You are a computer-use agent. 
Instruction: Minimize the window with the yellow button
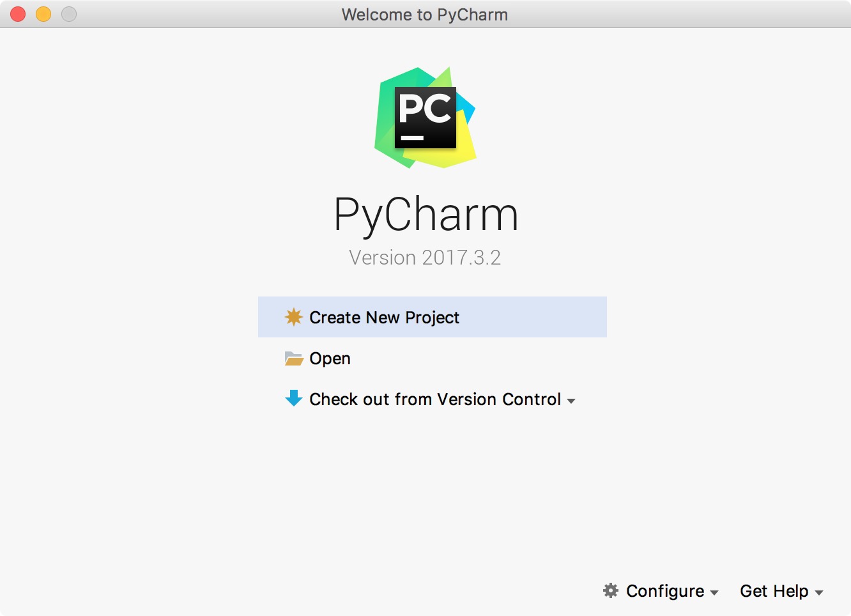tap(43, 13)
